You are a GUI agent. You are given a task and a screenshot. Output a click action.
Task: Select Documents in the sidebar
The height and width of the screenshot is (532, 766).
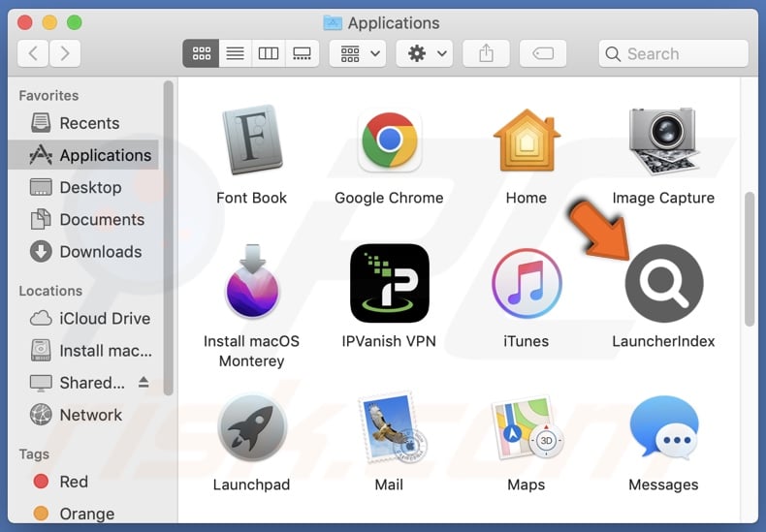click(83, 220)
